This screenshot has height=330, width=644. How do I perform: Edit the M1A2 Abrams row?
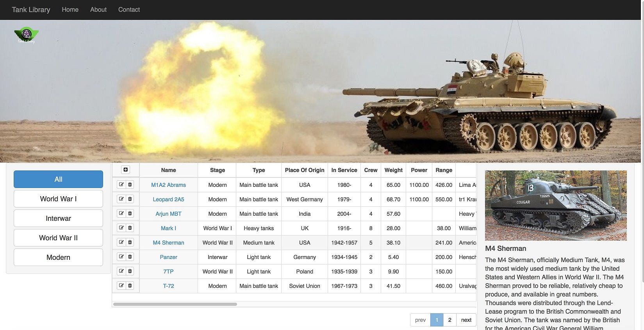coord(121,185)
